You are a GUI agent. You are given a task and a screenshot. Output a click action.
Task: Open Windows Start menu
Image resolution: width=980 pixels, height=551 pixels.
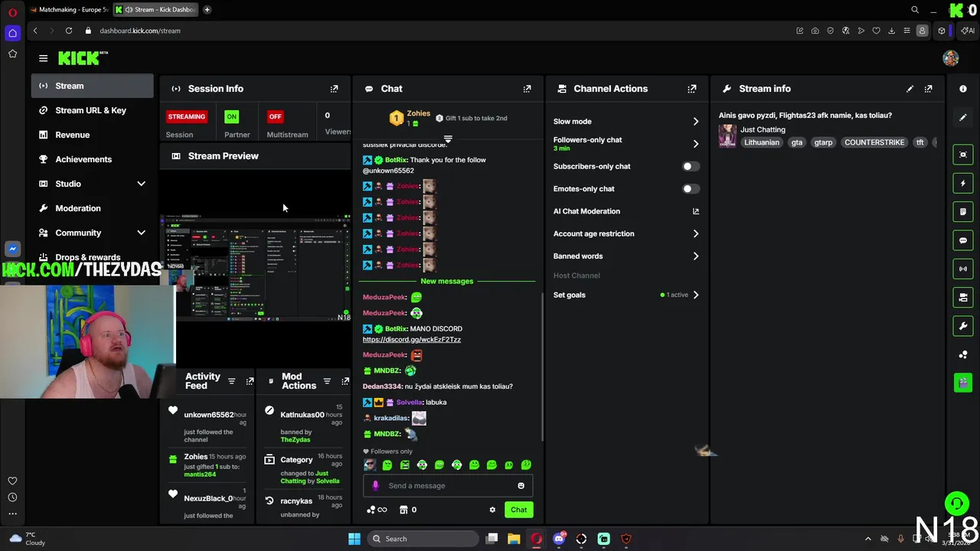(x=354, y=539)
